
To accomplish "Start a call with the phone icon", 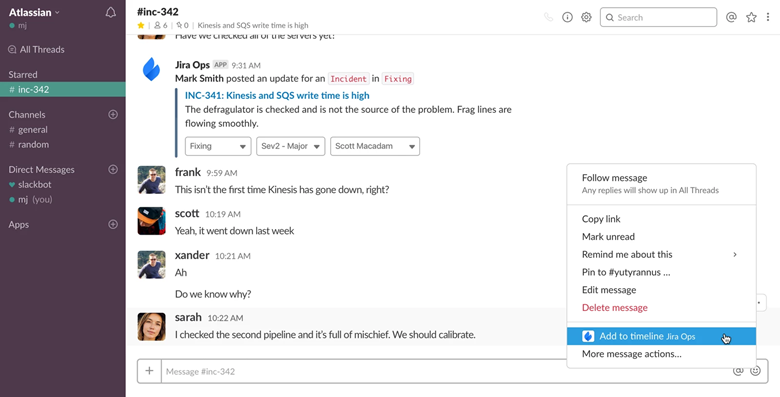I will tap(548, 17).
